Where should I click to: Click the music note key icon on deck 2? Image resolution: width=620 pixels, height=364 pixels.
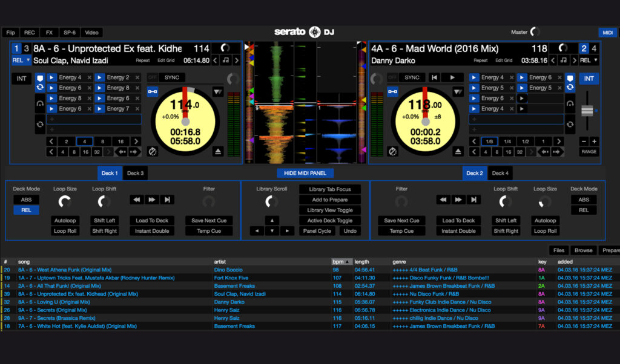tap(564, 60)
